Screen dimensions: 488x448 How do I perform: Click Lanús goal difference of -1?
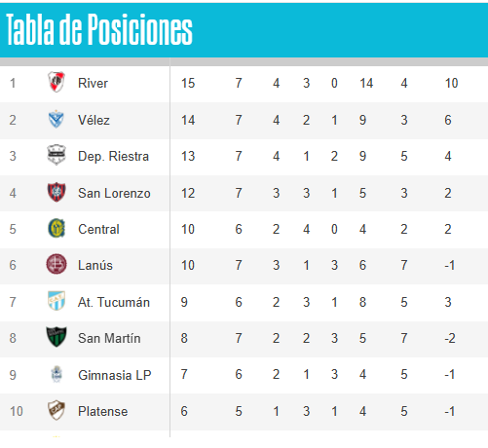coord(450,266)
